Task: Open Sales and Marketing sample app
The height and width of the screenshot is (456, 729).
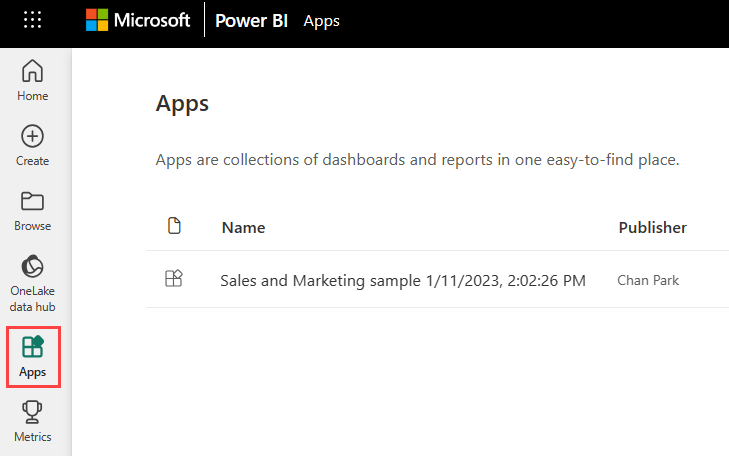Action: 403,280
